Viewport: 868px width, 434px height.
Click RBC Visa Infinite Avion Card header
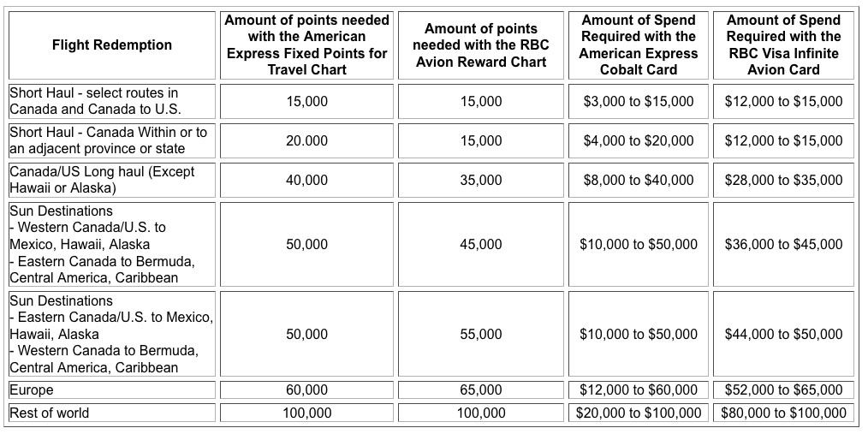coord(783,45)
